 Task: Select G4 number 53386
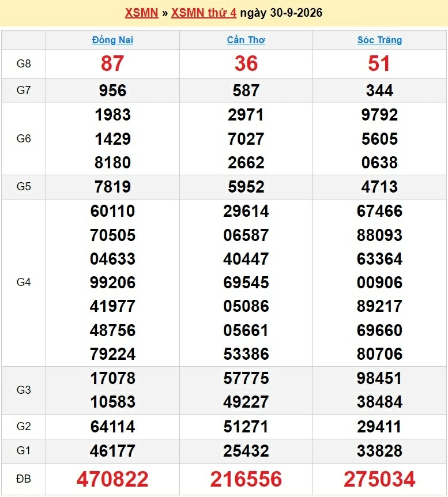(x=246, y=354)
